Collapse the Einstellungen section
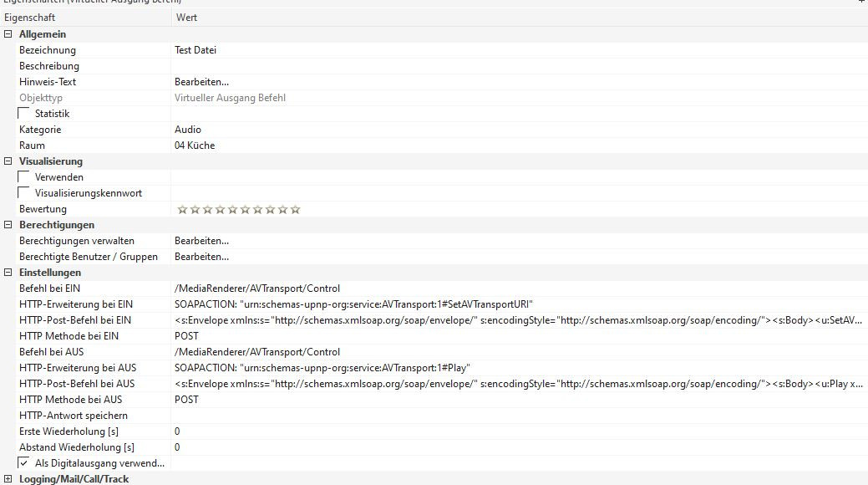This screenshot has width=868, height=485. tap(8, 273)
